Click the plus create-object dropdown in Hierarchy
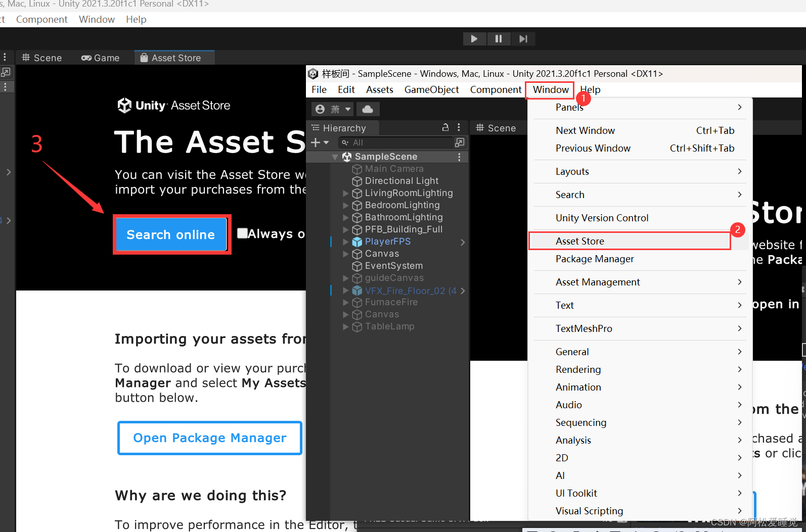Viewport: 806px width, 532px height. [320, 142]
